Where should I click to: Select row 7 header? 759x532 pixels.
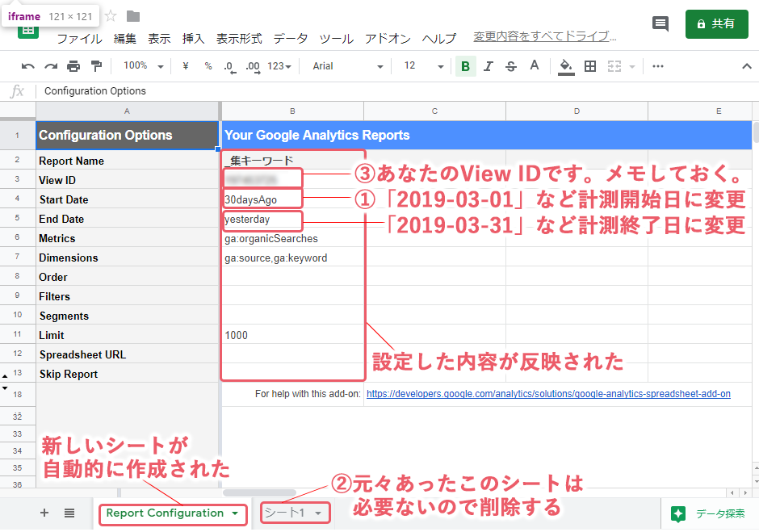(x=18, y=257)
